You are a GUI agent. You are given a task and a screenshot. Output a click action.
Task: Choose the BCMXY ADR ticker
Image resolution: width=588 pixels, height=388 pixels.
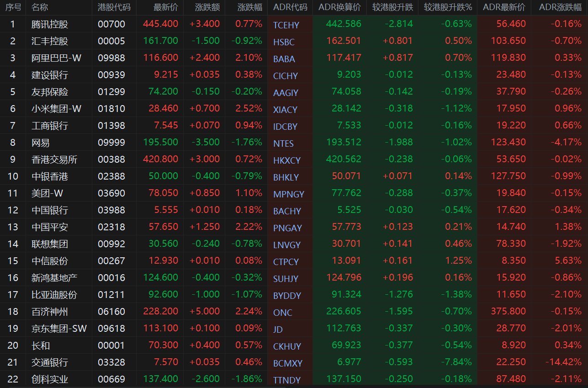[288, 363]
